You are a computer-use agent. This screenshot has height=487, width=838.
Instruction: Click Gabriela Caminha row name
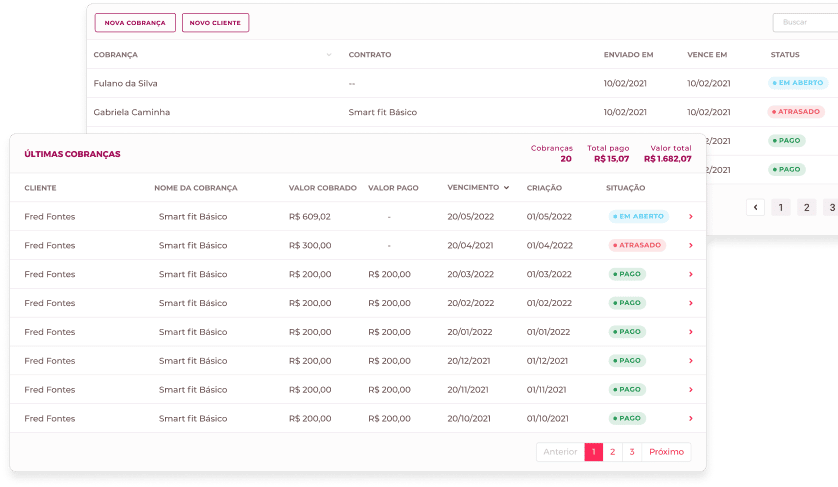coord(132,112)
